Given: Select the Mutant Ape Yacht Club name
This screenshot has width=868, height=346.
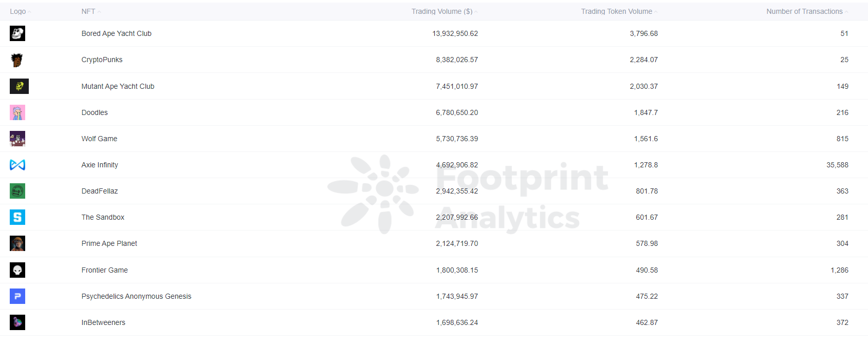Looking at the screenshot, I should [x=118, y=86].
